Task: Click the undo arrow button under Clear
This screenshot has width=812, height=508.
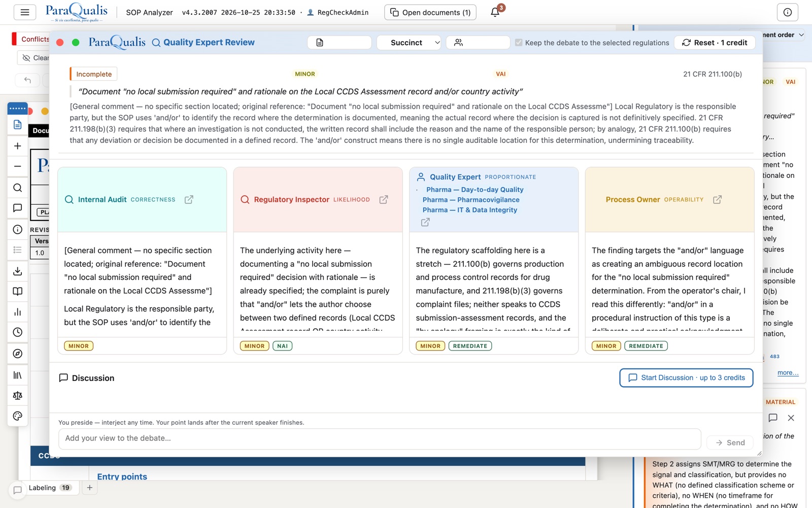Action: [x=27, y=80]
